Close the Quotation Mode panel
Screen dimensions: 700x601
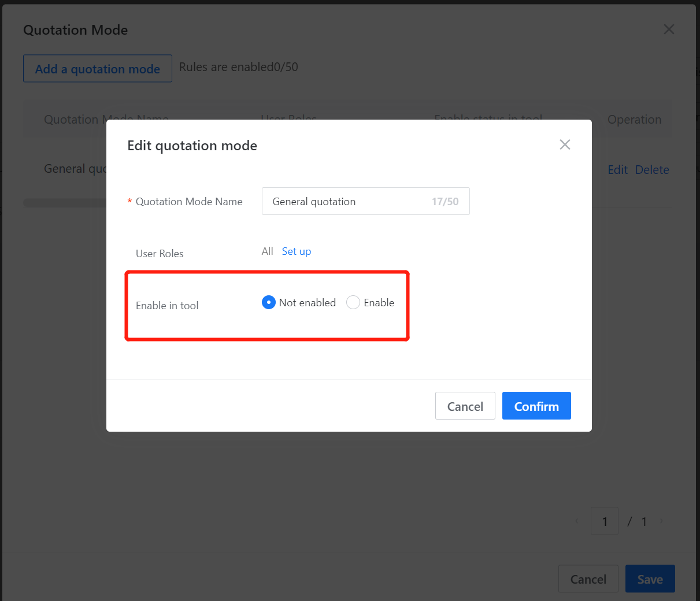pyautogui.click(x=669, y=29)
